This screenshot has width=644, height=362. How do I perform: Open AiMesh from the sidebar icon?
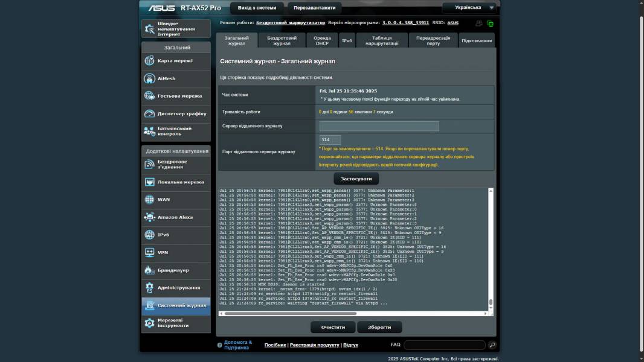click(149, 78)
